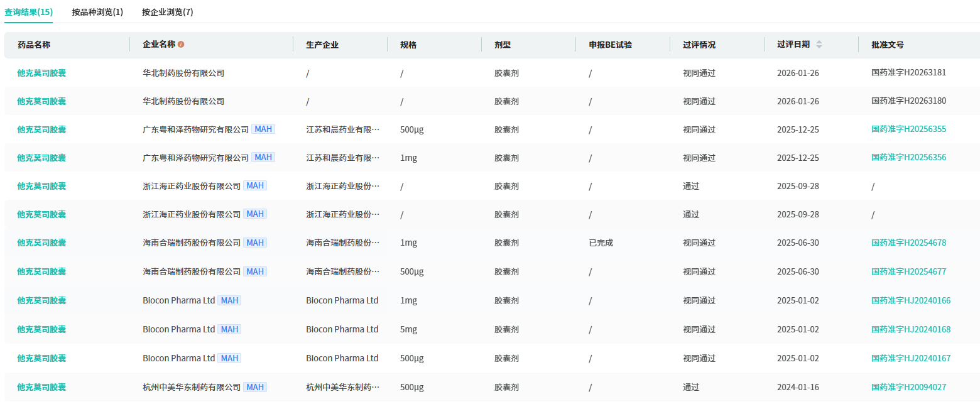Click date 2024-01-16 cell

[x=798, y=387]
